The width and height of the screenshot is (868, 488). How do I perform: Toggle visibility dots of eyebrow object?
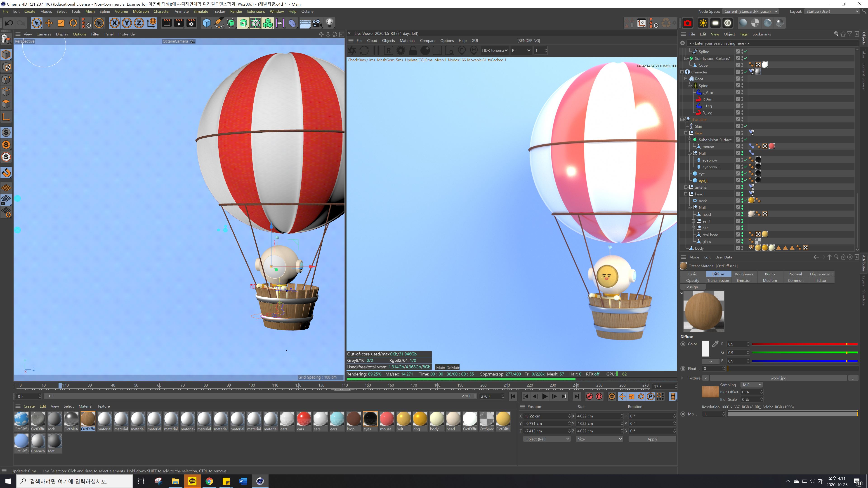click(742, 160)
